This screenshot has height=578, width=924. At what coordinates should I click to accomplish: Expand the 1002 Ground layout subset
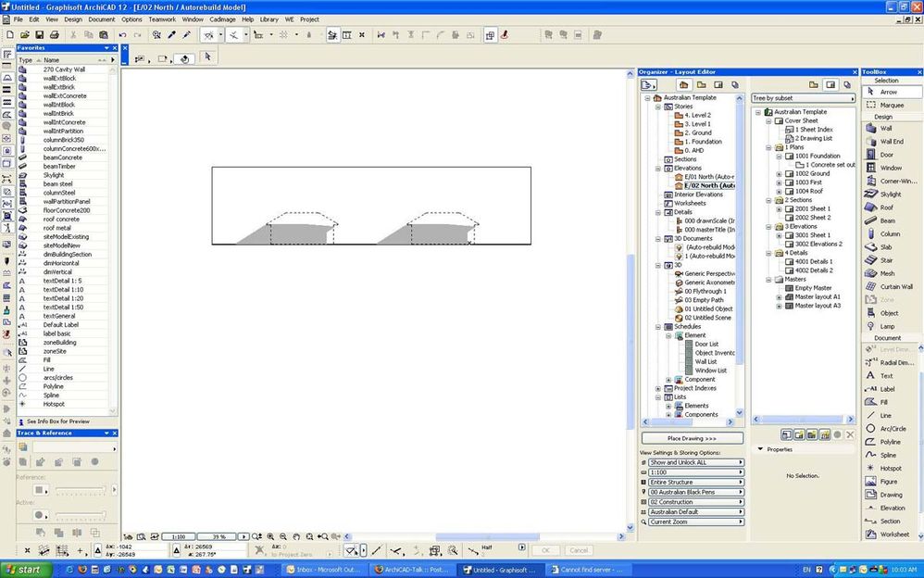coord(780,173)
